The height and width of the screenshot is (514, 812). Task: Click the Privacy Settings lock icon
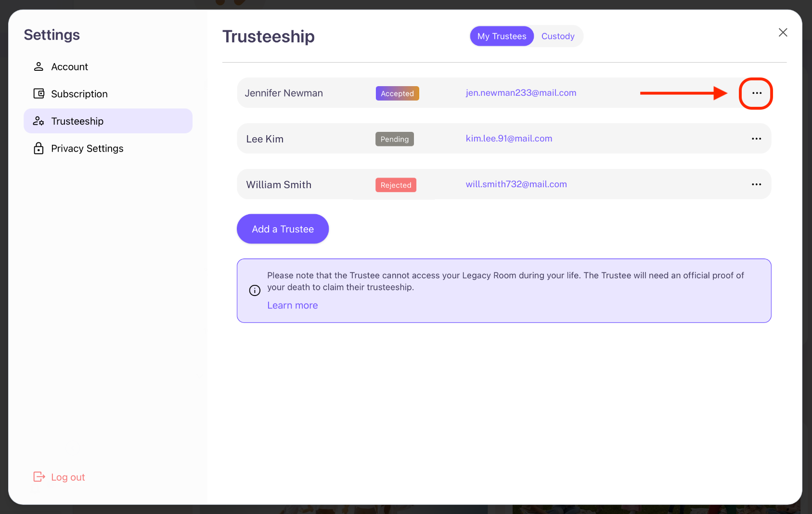coord(39,148)
